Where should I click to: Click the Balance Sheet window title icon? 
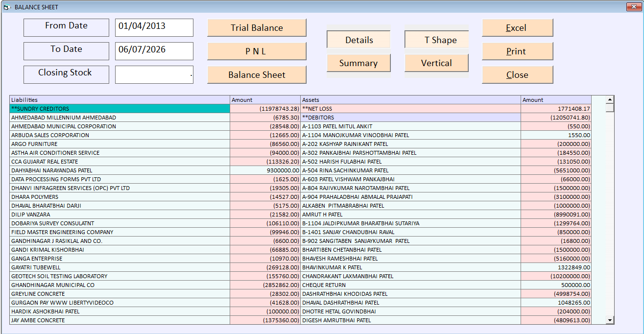click(7, 7)
